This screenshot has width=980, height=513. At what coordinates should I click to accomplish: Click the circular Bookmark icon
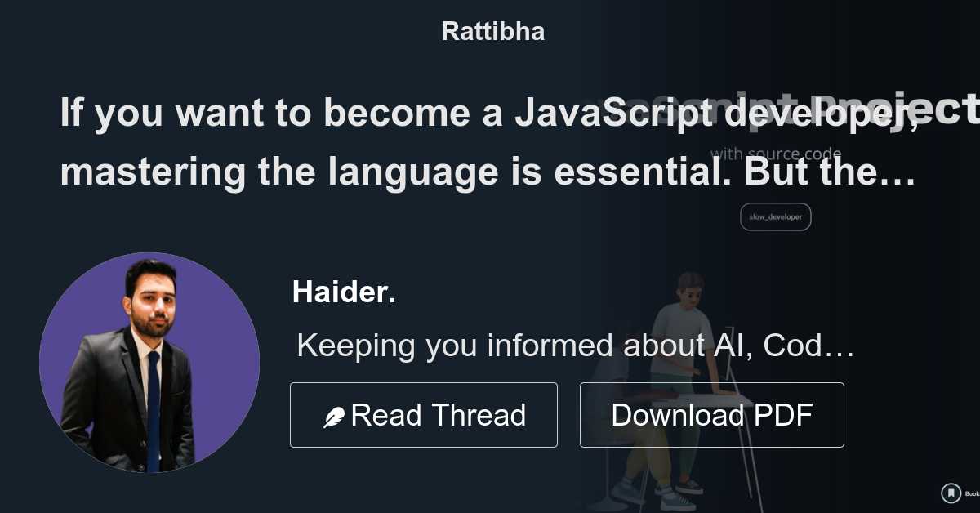click(x=951, y=493)
